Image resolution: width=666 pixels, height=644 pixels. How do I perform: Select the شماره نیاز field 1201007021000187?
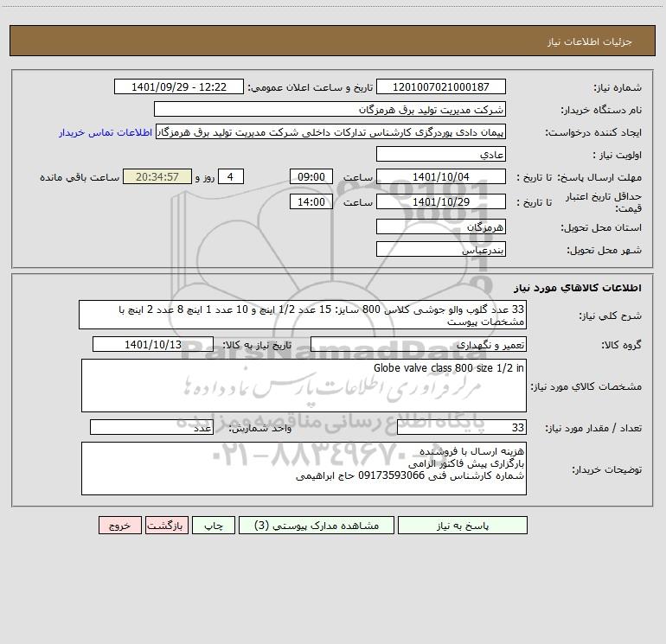tap(441, 87)
